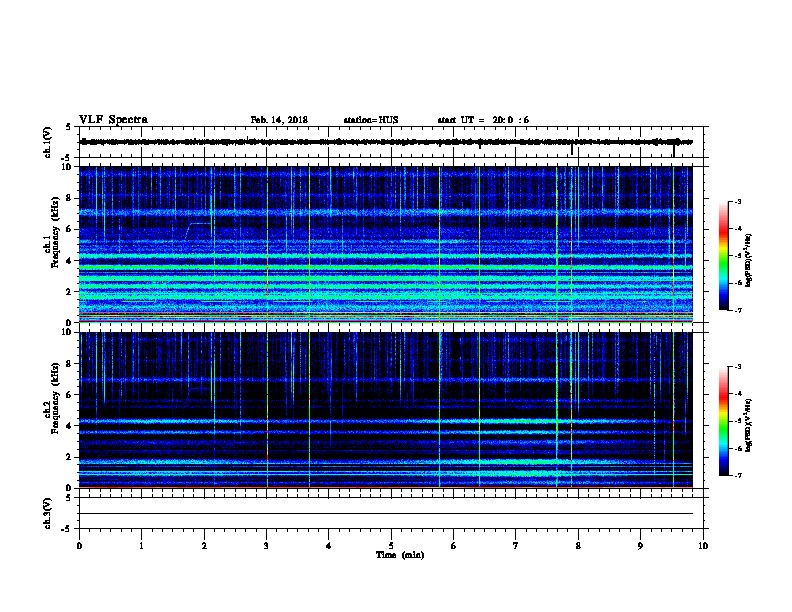Select the date text "Feb. 14, 2018"
This screenshot has height=612, width=792.
(x=279, y=120)
